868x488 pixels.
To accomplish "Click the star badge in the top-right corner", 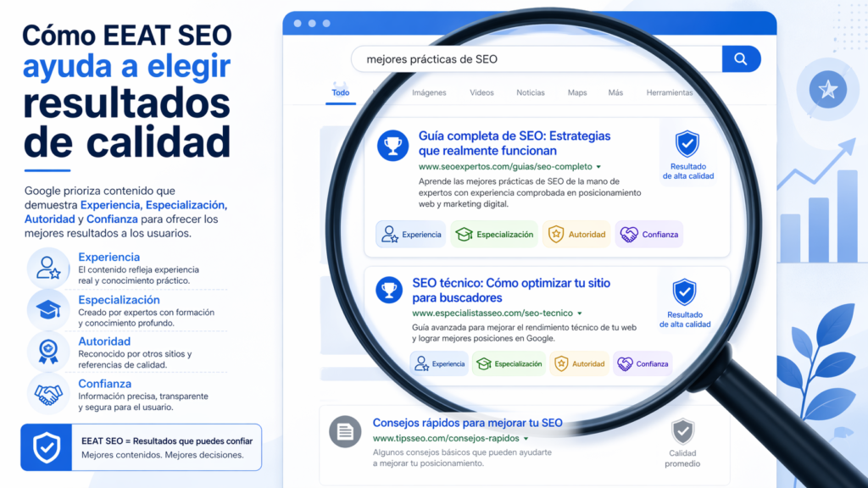I will pyautogui.click(x=828, y=89).
